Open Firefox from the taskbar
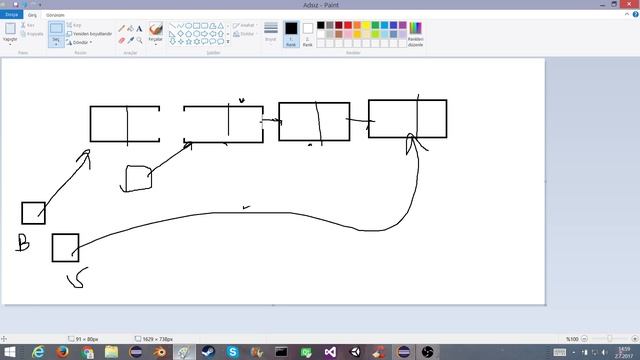Image resolution: width=640 pixels, height=360 pixels. tap(62, 352)
